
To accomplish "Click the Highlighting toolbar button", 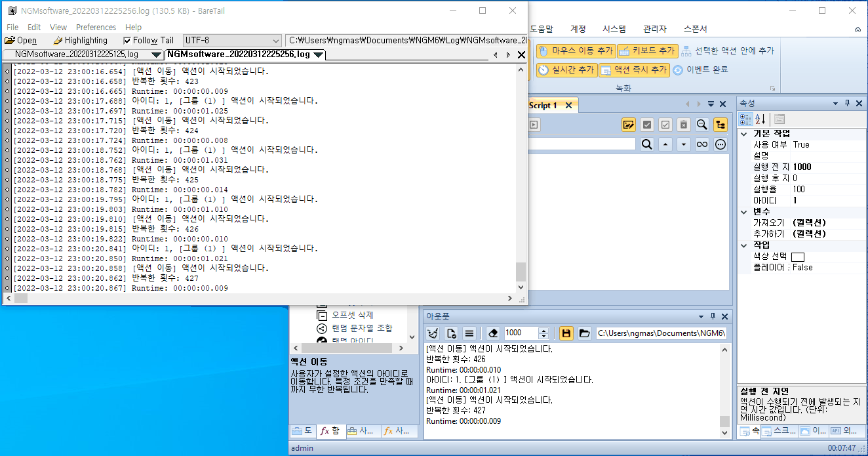I will (80, 41).
